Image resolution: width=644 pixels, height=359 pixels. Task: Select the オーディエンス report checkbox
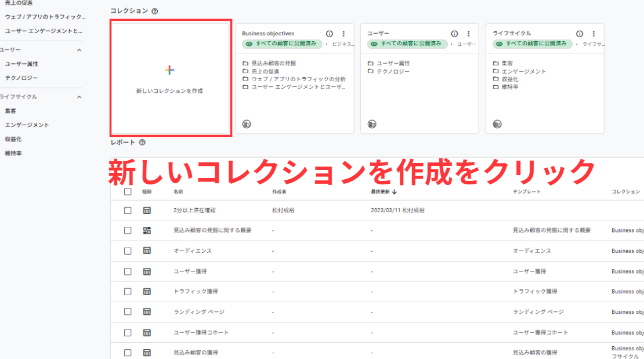[x=128, y=251]
